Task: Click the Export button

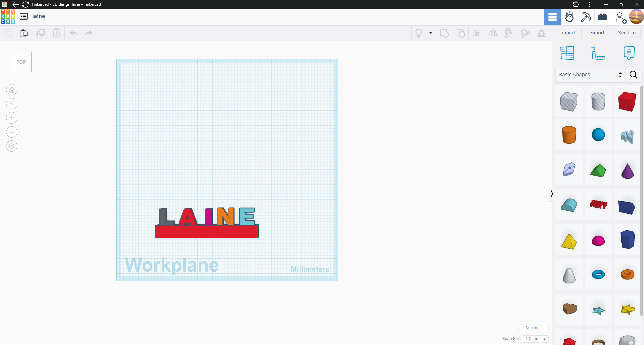Action: (x=597, y=33)
